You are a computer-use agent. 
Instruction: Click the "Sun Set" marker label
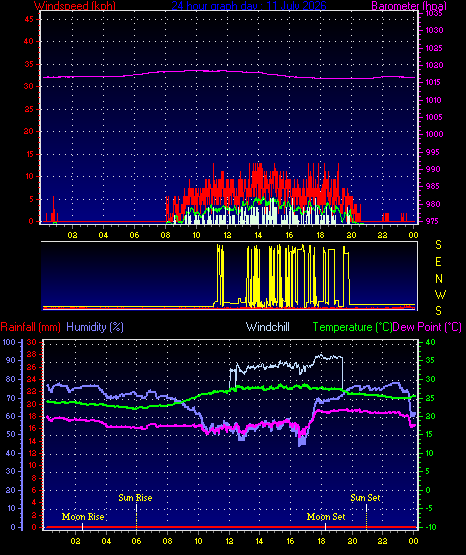coord(365,498)
